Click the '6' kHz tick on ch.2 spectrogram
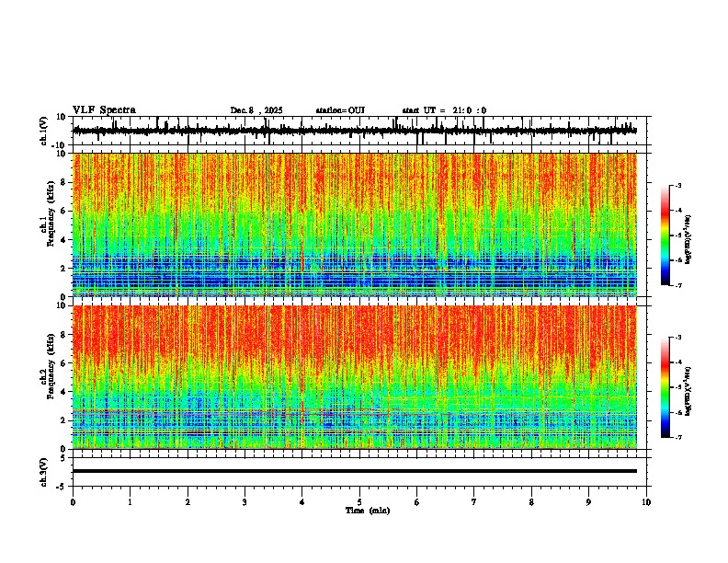 point(64,362)
